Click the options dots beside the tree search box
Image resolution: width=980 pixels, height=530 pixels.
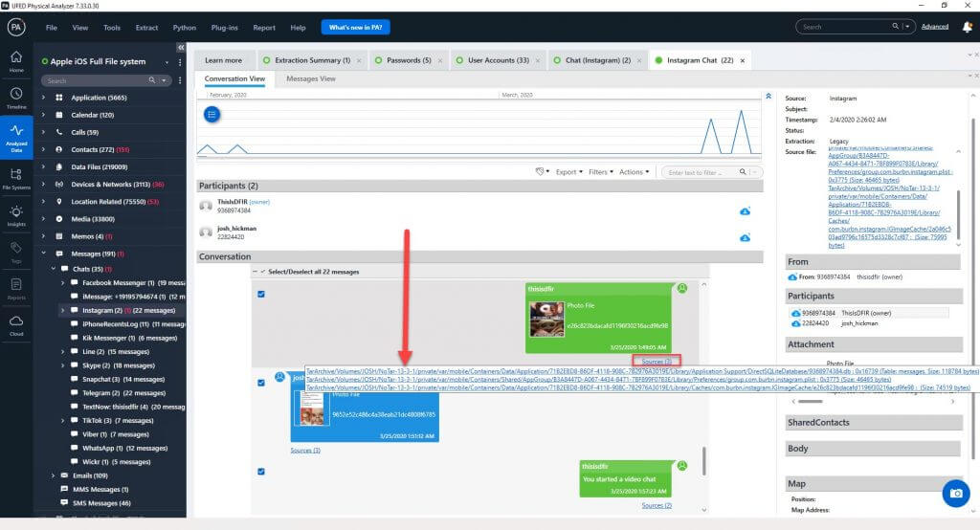[180, 80]
